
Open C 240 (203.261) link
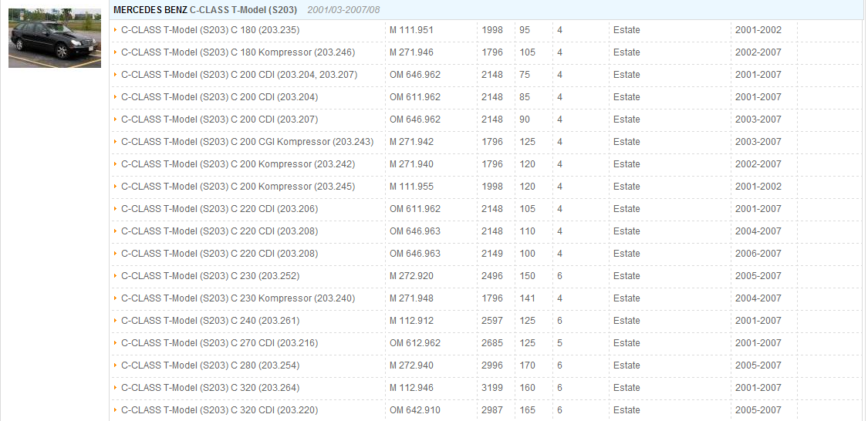click(211, 320)
